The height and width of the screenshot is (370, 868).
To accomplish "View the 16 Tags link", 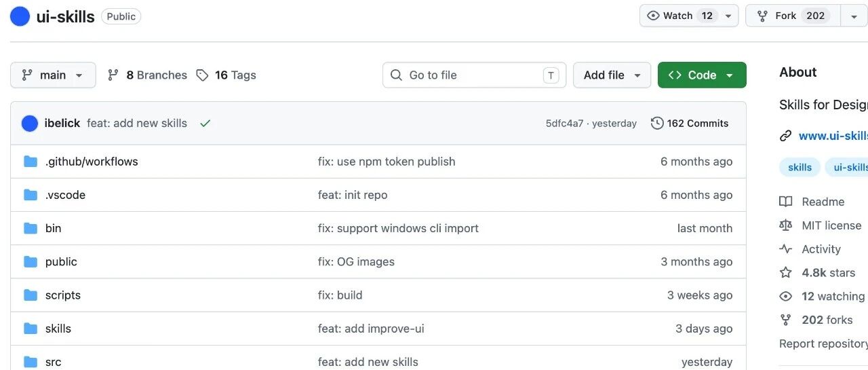I will pos(226,75).
